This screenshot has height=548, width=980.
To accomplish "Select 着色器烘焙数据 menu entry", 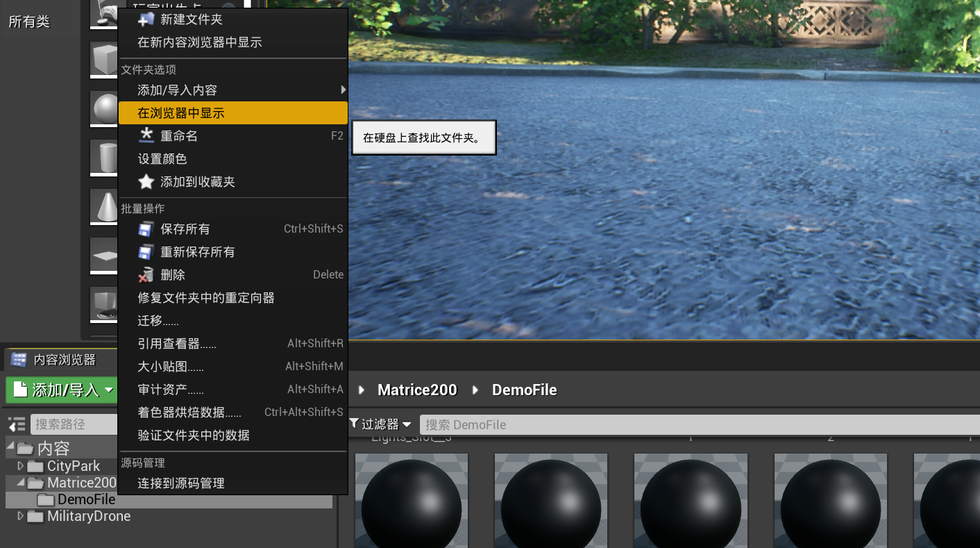I will coord(233,412).
